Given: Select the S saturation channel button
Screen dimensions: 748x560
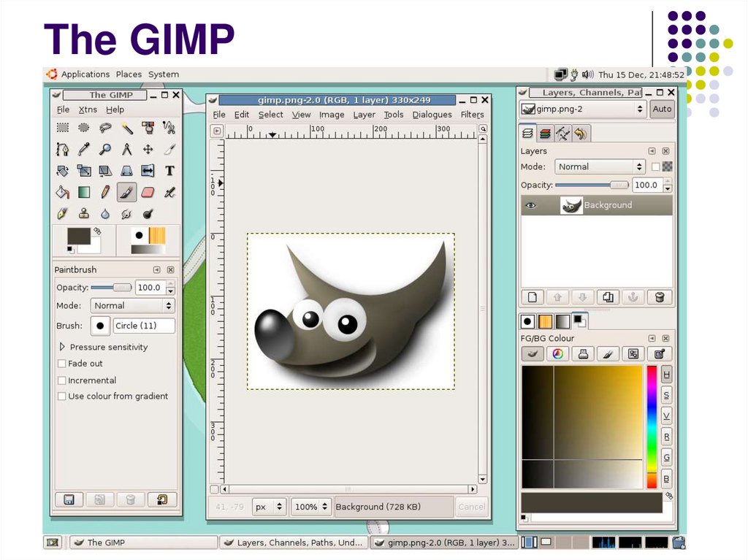Looking at the screenshot, I should pyautogui.click(x=666, y=396).
